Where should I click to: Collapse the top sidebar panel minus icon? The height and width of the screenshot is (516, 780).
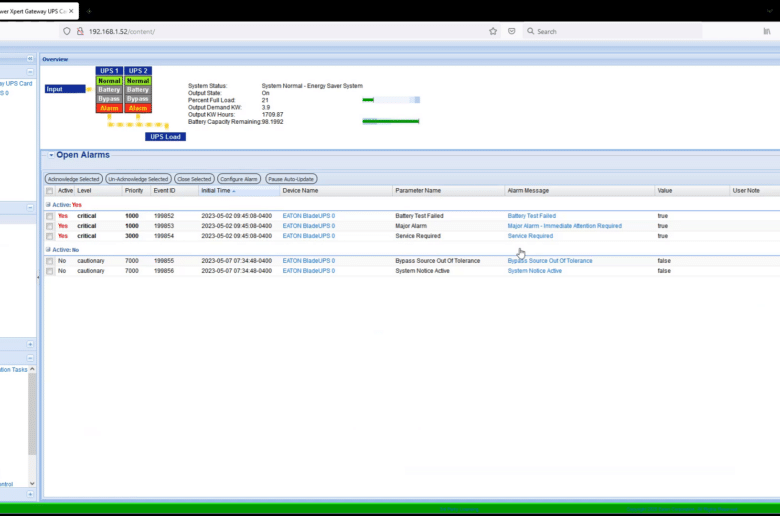pos(30,72)
